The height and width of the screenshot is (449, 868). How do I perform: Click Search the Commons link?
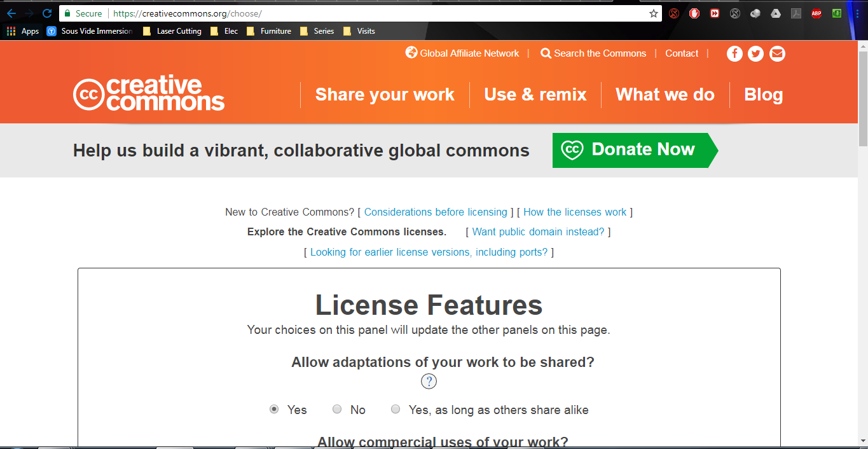(593, 53)
